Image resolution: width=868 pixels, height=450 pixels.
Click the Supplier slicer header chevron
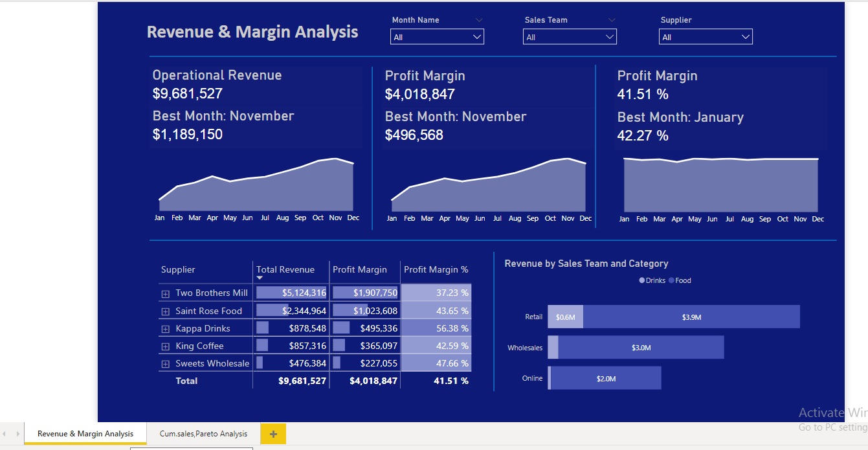click(748, 19)
